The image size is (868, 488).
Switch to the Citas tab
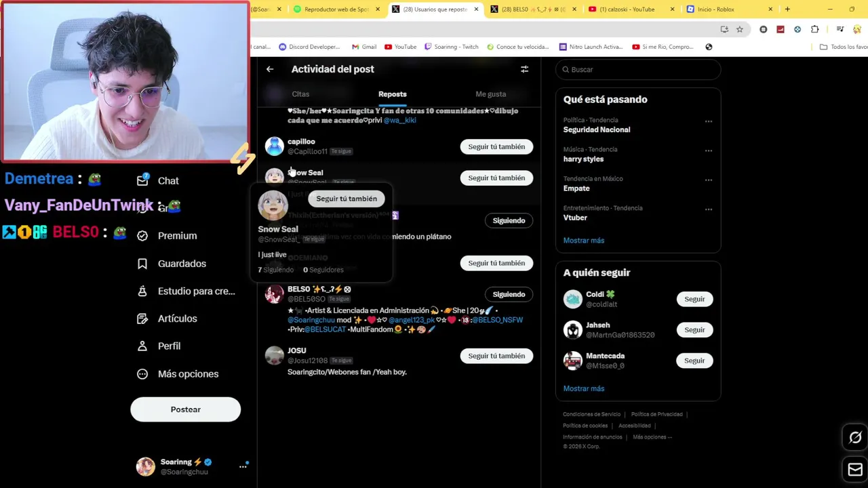click(x=300, y=94)
